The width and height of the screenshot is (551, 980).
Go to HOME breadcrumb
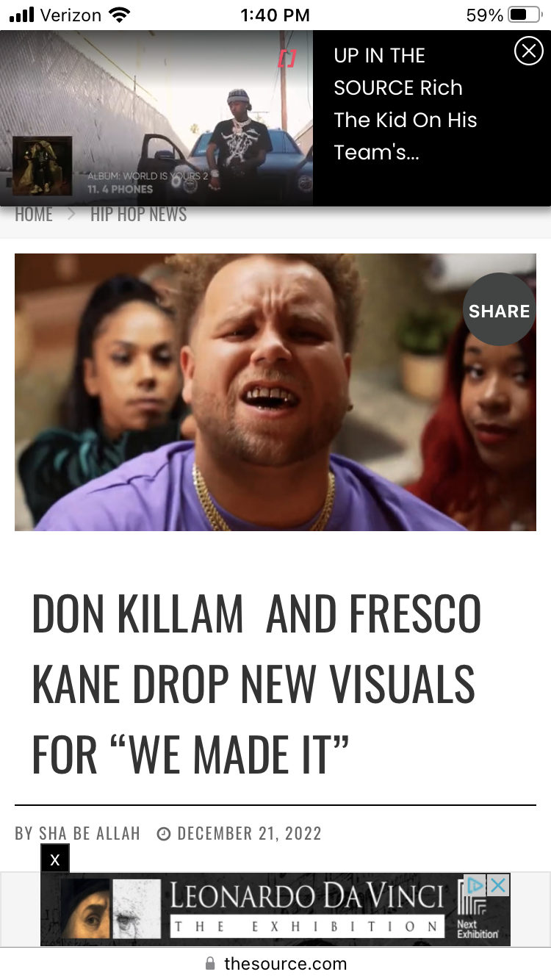[x=34, y=215]
